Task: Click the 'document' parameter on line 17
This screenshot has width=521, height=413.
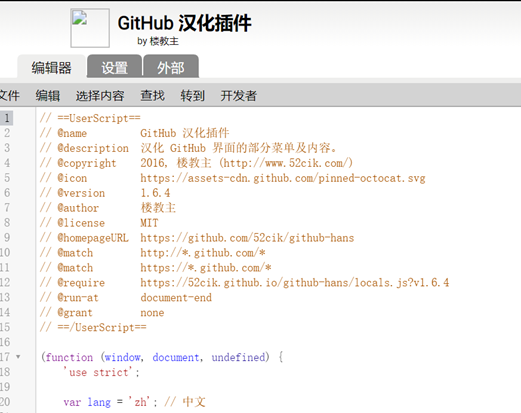Action: point(176,357)
